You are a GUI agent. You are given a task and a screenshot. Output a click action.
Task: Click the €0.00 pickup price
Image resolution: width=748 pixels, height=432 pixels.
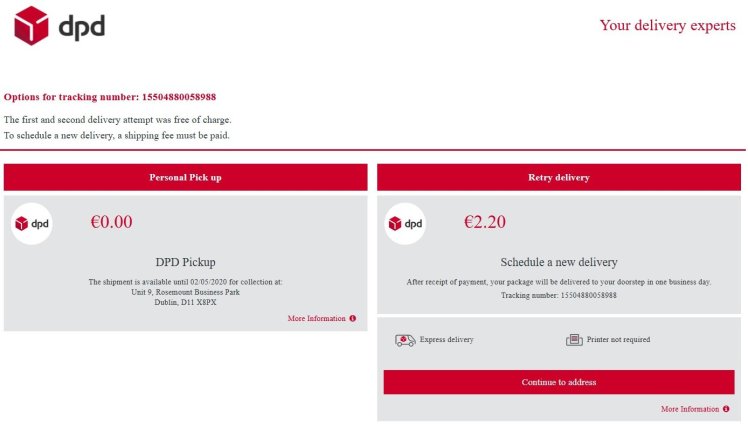tap(111, 222)
